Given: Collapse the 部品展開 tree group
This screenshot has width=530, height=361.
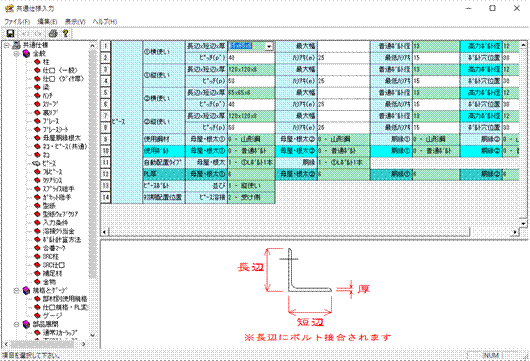Looking at the screenshot, I should point(16,324).
